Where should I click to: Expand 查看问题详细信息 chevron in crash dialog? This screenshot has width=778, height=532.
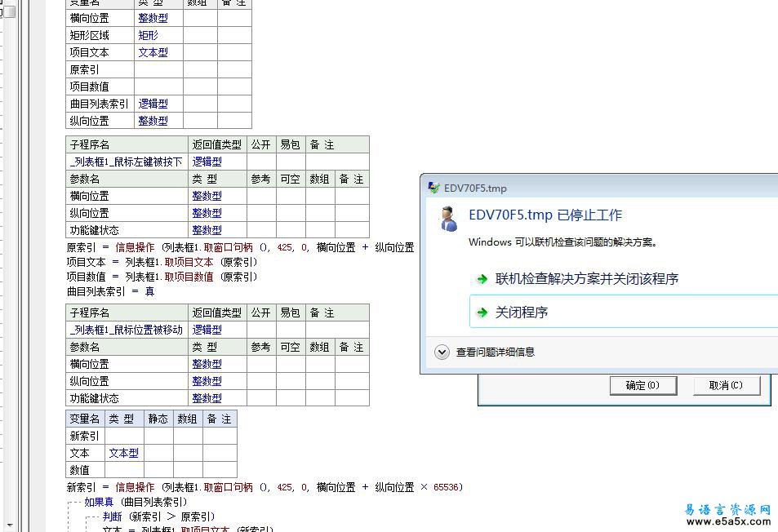(442, 352)
